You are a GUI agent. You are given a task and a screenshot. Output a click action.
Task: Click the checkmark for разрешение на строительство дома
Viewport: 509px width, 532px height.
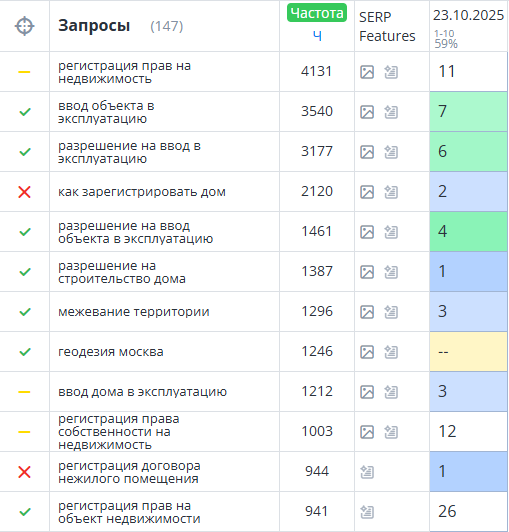[25, 272]
